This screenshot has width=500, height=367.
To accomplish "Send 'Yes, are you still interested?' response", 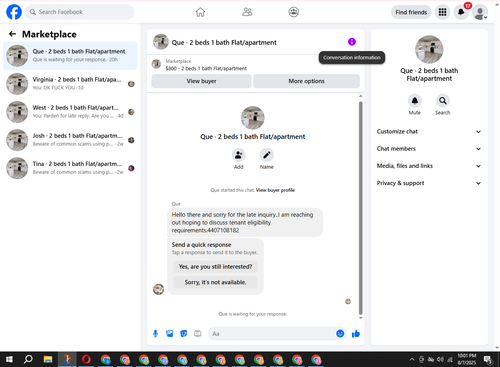I will [215, 266].
